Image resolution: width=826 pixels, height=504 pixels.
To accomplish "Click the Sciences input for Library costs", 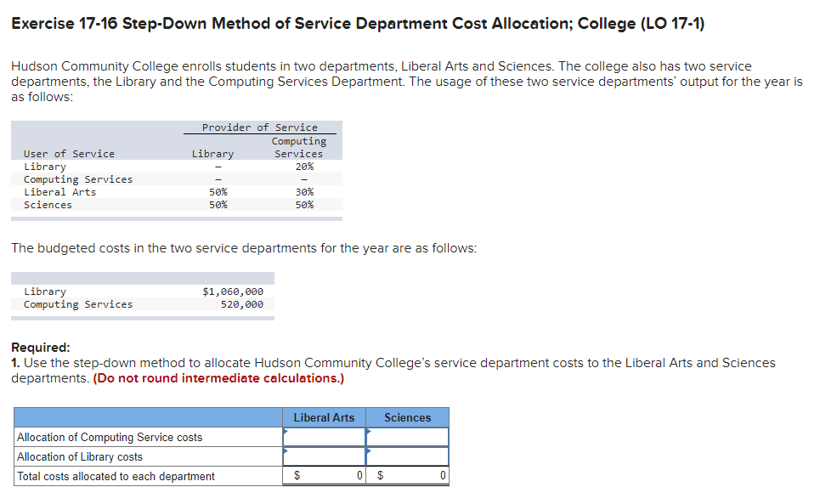I will [x=410, y=456].
